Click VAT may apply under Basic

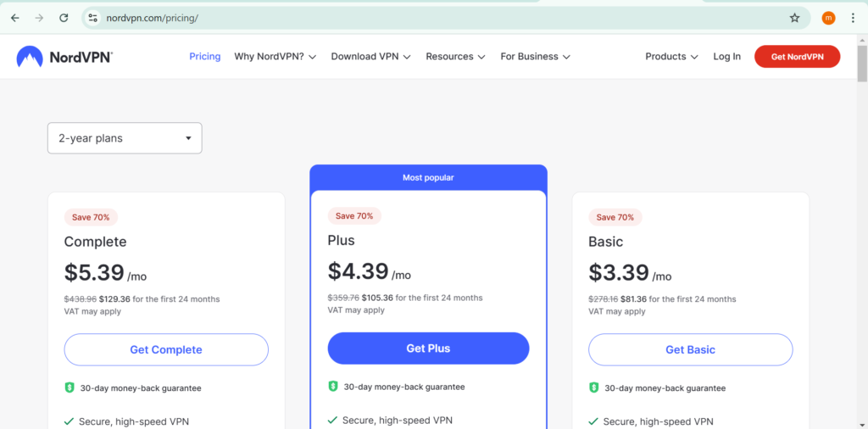point(617,311)
